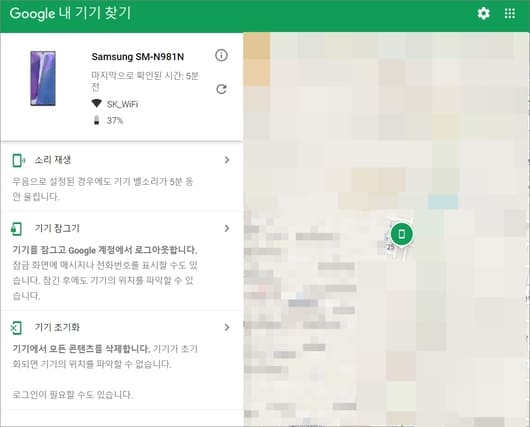This screenshot has height=427, width=530.
Task: Click the 기기 잠그기 lock phone icon
Action: [x=16, y=229]
